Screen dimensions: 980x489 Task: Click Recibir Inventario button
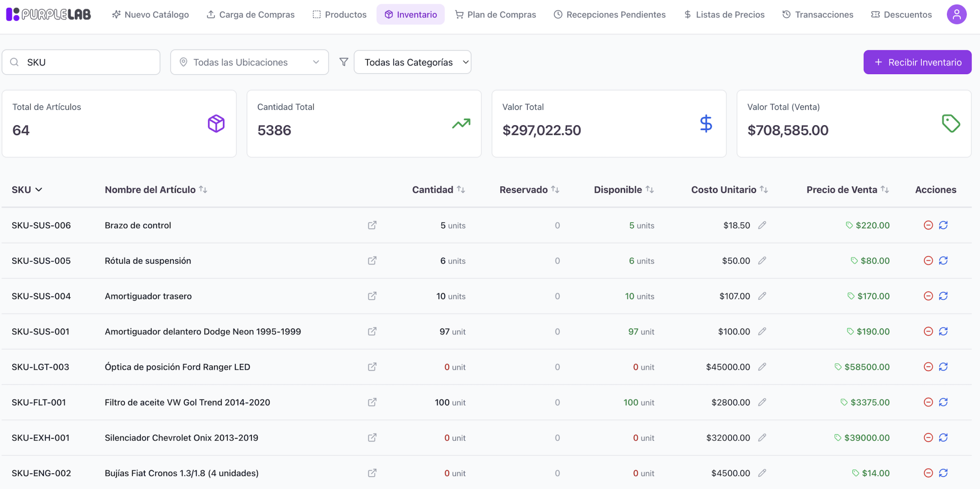pos(917,62)
